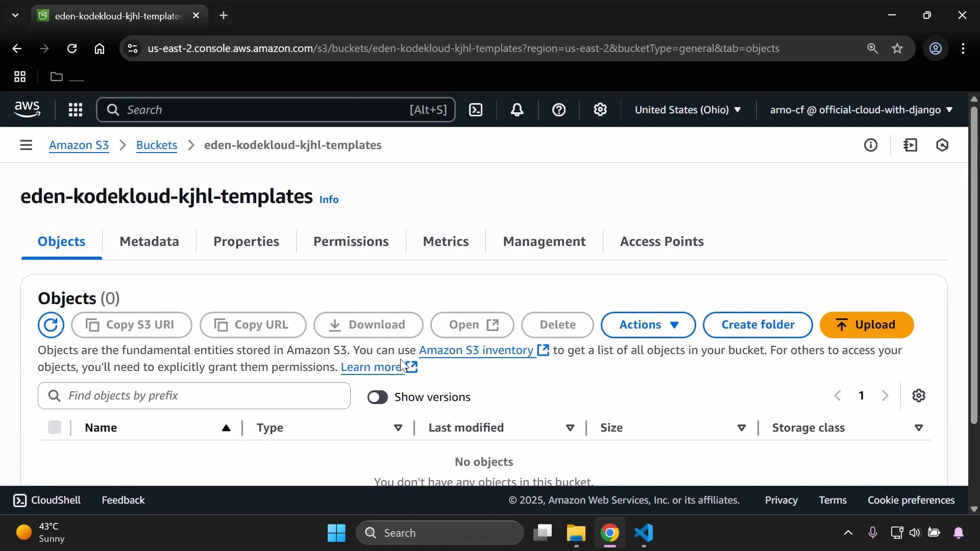The height and width of the screenshot is (551, 980).
Task: Open the United States (Ohio) region selector
Action: point(688,110)
